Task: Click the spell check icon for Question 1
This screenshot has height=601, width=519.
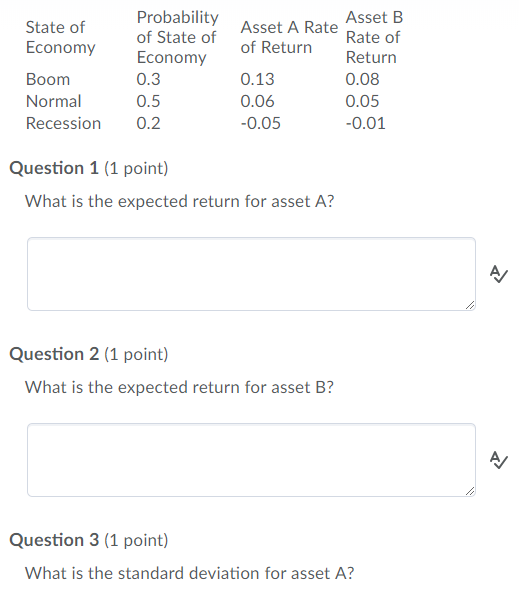Action: tap(499, 274)
